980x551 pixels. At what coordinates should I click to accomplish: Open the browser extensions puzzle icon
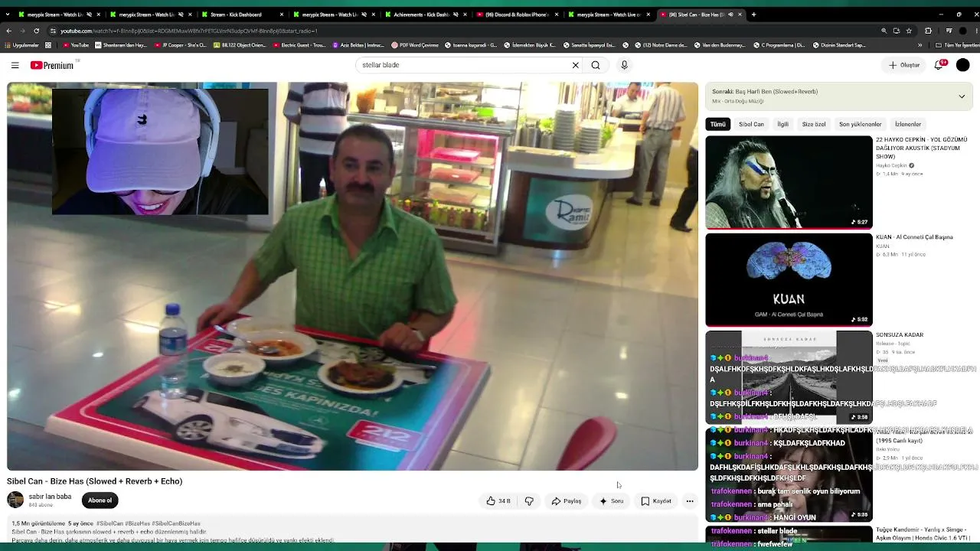928,31
